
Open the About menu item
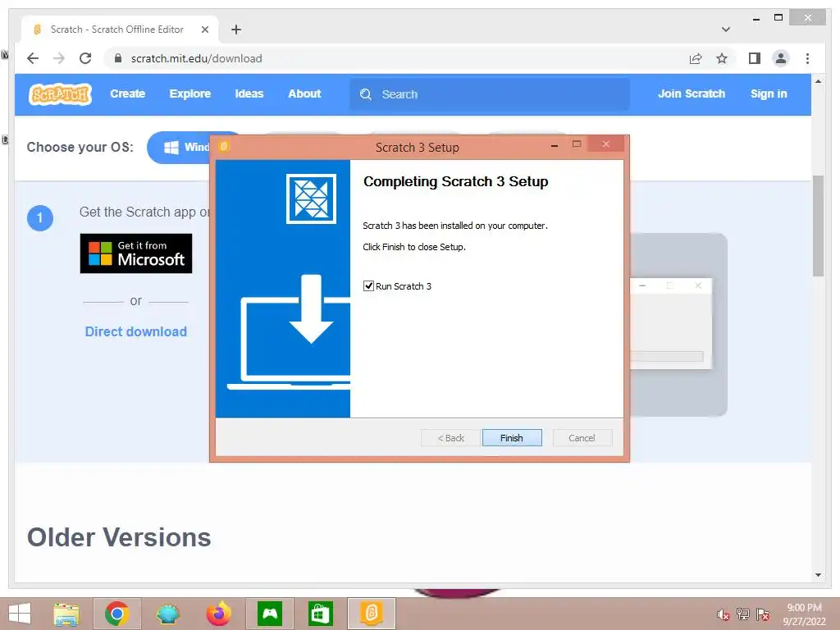(304, 94)
